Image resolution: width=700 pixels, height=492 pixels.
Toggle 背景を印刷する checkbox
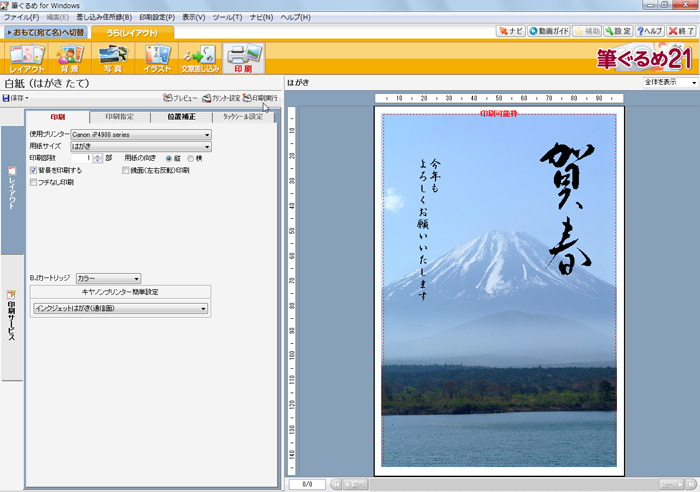34,171
